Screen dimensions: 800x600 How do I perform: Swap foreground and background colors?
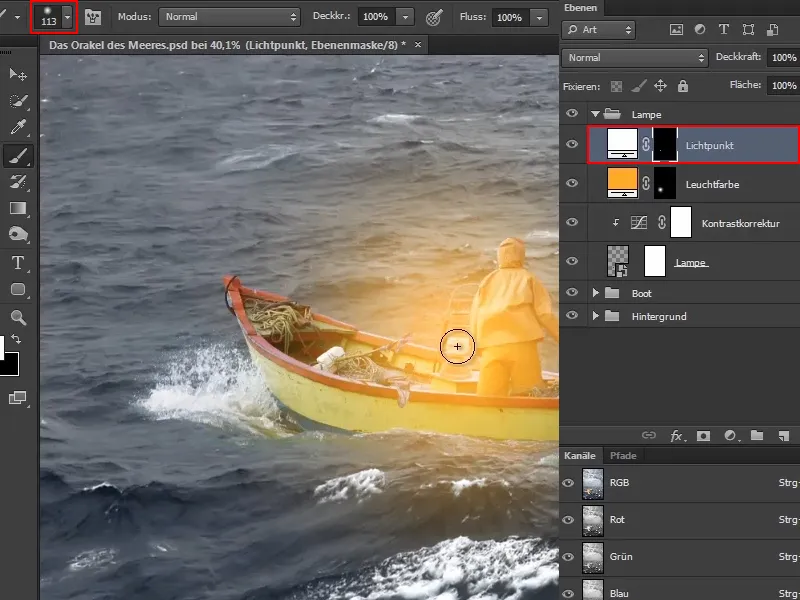16,339
